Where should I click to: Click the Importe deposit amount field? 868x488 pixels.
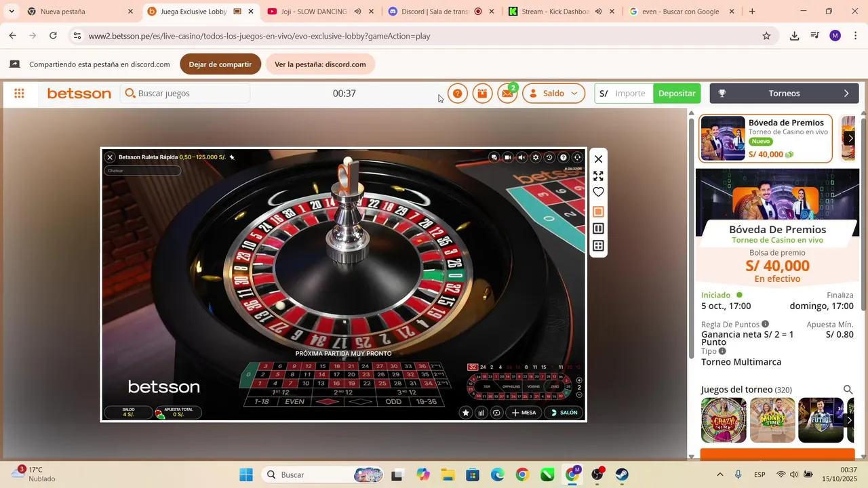[x=631, y=94]
